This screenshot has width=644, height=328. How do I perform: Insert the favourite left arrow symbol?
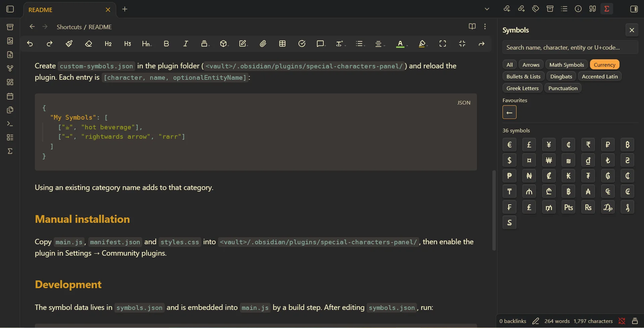tap(509, 112)
